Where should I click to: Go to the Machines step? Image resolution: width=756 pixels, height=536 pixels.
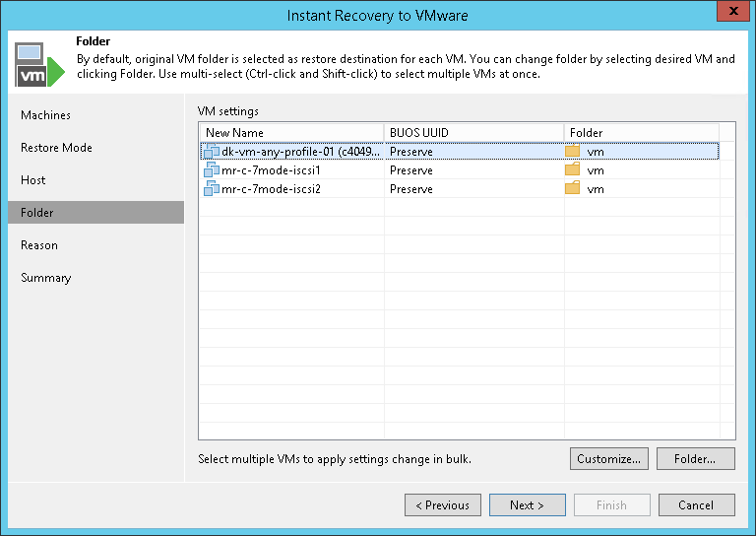pyautogui.click(x=46, y=115)
